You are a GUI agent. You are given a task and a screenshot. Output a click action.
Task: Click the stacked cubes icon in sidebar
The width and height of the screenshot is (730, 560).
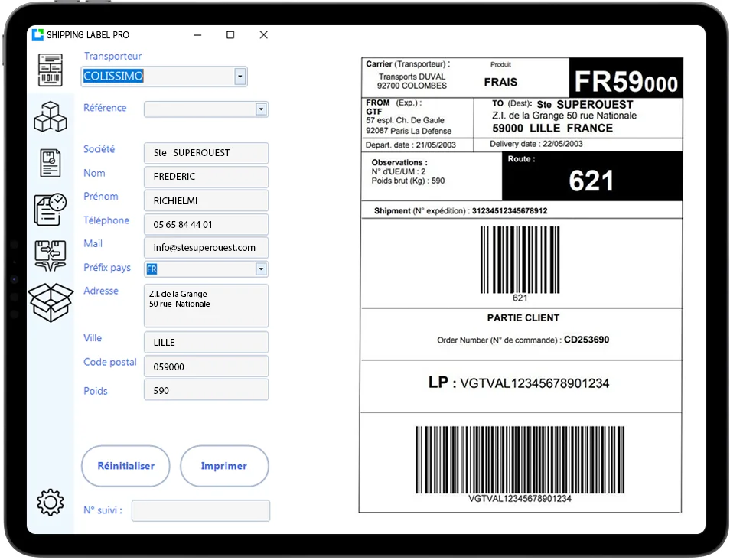(51, 116)
